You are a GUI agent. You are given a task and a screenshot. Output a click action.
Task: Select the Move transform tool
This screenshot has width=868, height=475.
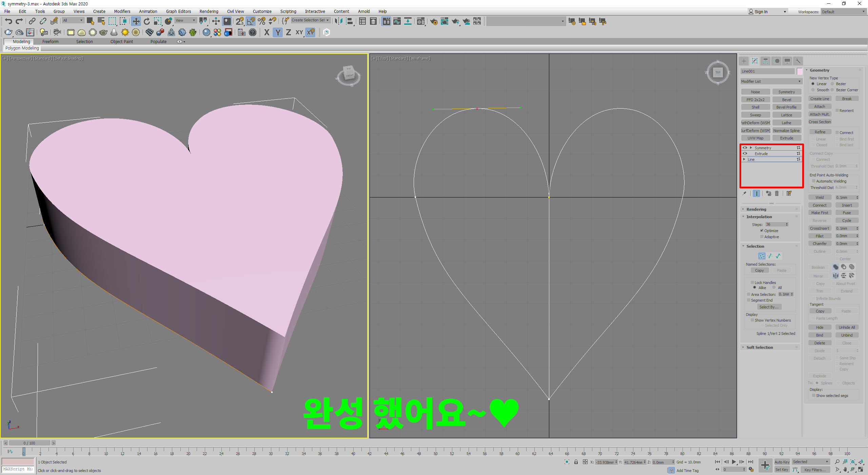(x=136, y=21)
